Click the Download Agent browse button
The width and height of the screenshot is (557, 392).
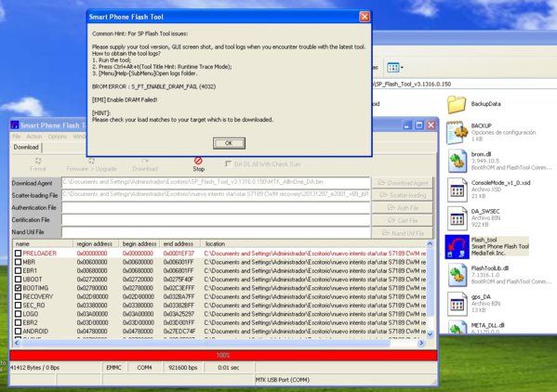tap(403, 183)
